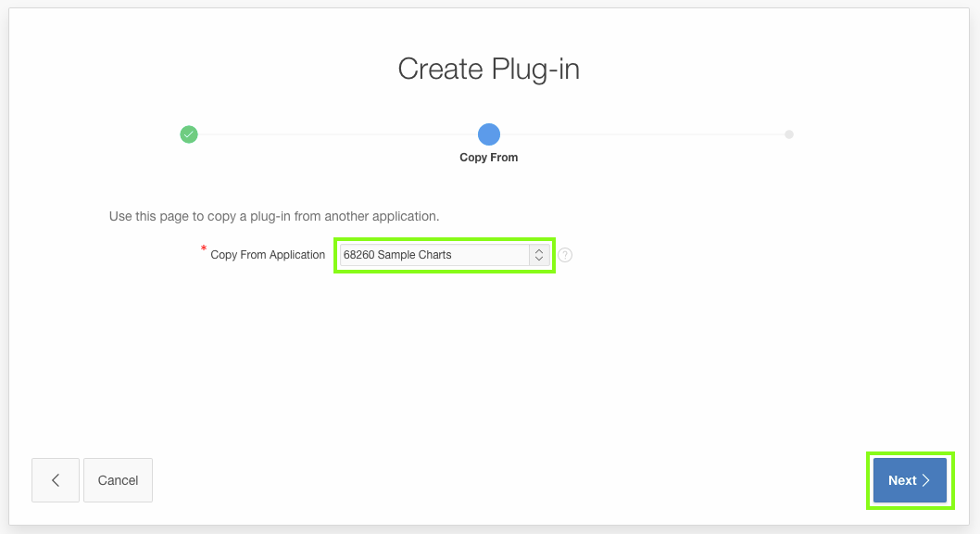Click the 68260 Sample Charts field value
Image resolution: width=980 pixels, height=534 pixels.
(x=417, y=254)
